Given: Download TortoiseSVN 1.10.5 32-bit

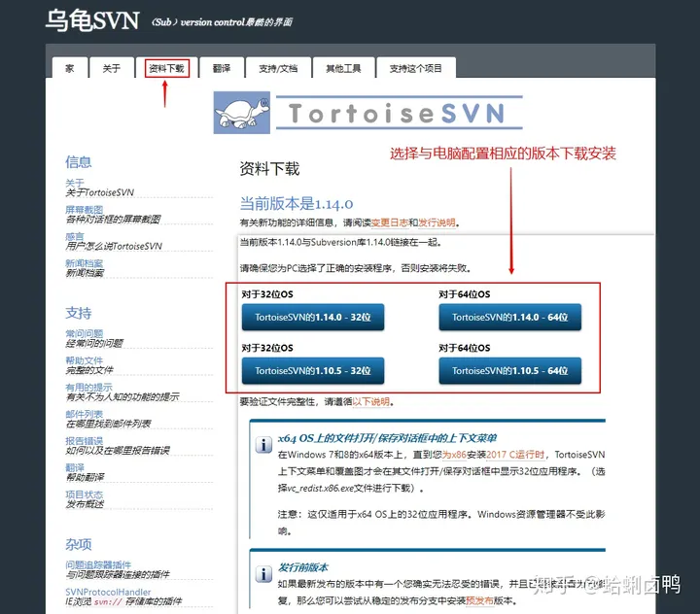Looking at the screenshot, I should pyautogui.click(x=313, y=371).
